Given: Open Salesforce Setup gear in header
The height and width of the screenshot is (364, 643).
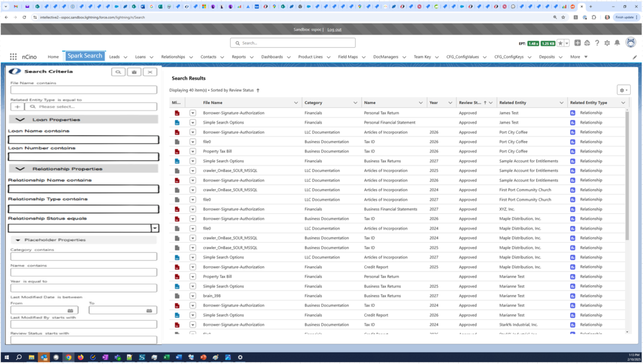Looking at the screenshot, I should point(607,43).
